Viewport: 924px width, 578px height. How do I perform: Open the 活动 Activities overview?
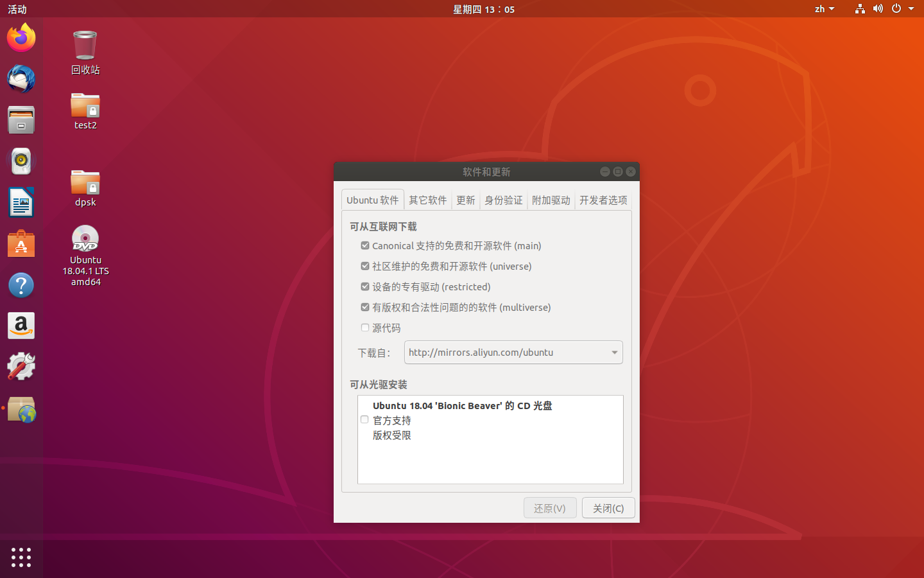click(17, 9)
